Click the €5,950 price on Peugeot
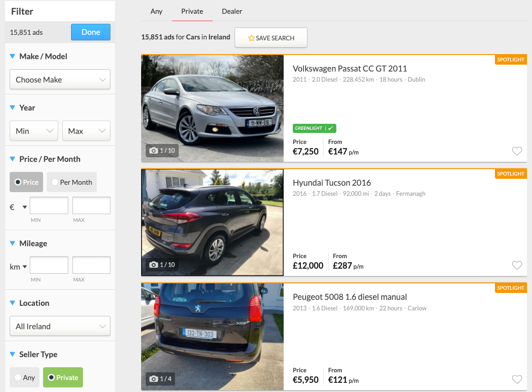This screenshot has height=392, width=532. 306,380
